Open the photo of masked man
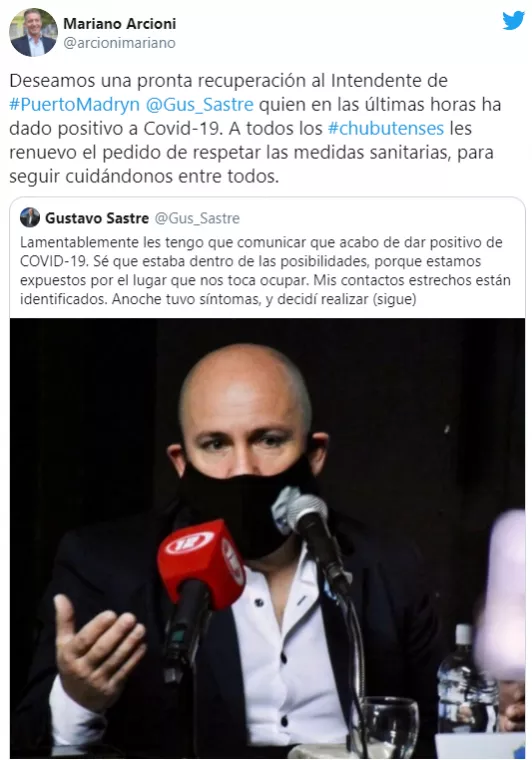 [267, 538]
